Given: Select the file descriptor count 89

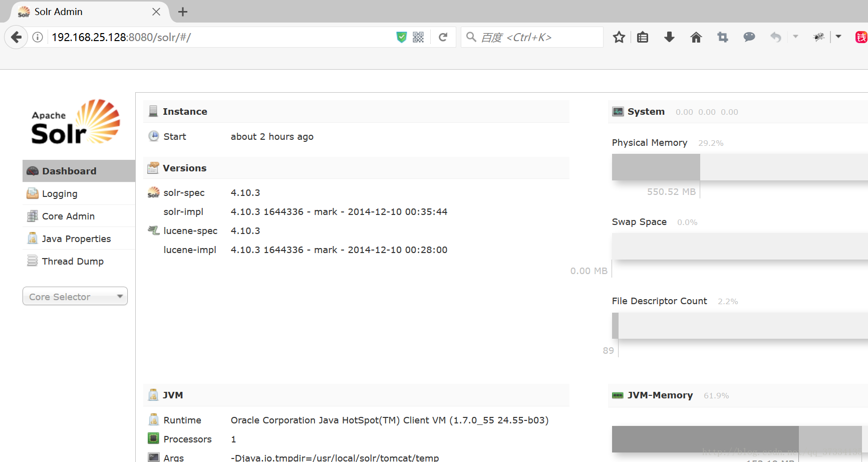Looking at the screenshot, I should tap(609, 350).
